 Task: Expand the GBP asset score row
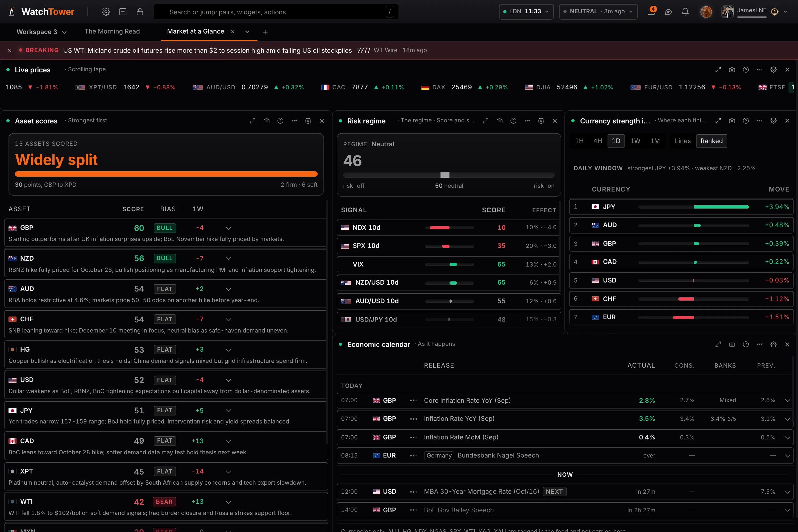[228, 228]
